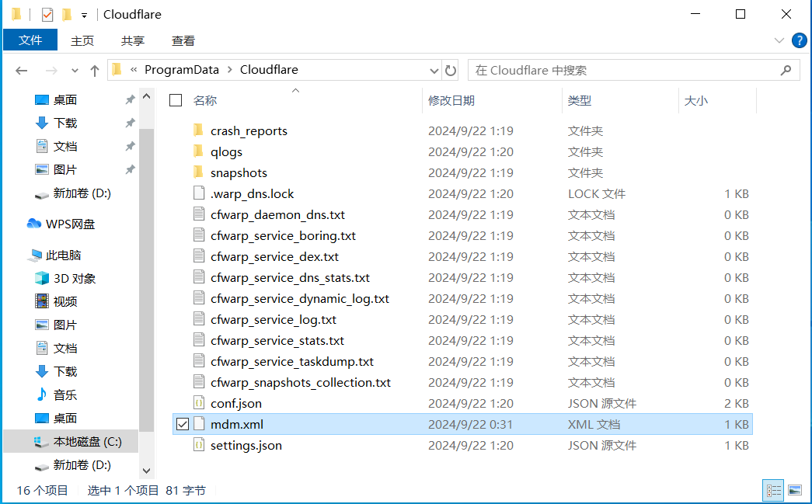The width and height of the screenshot is (812, 504).
Task: Open WPS网盘 from the sidebar
Action: pyautogui.click(x=68, y=223)
